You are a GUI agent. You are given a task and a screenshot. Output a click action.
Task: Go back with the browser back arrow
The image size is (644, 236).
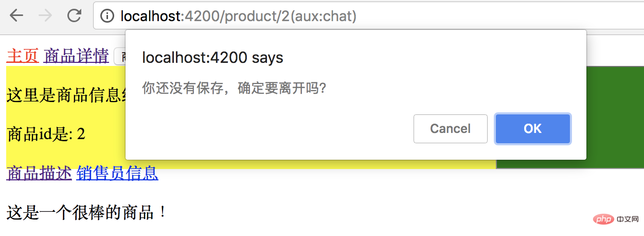16,16
